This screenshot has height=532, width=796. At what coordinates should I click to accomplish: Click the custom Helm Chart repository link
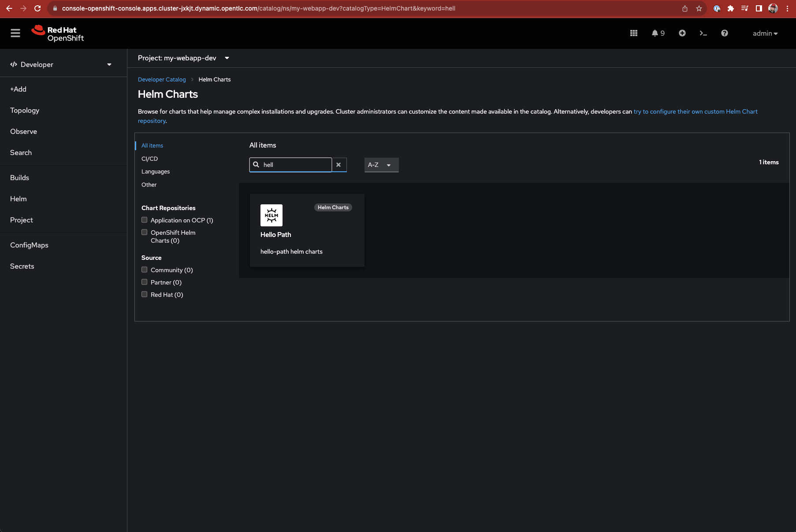(x=695, y=111)
